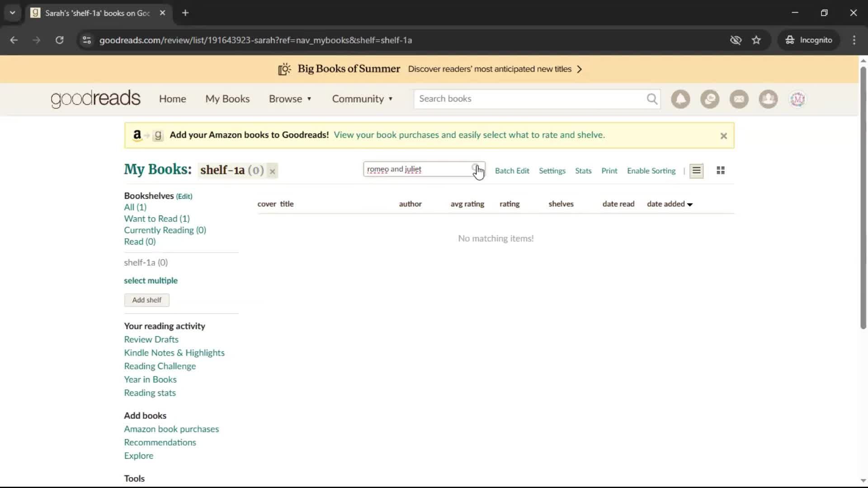This screenshot has height=488, width=868.
Task: Click the goodreads logo
Action: coord(95,99)
